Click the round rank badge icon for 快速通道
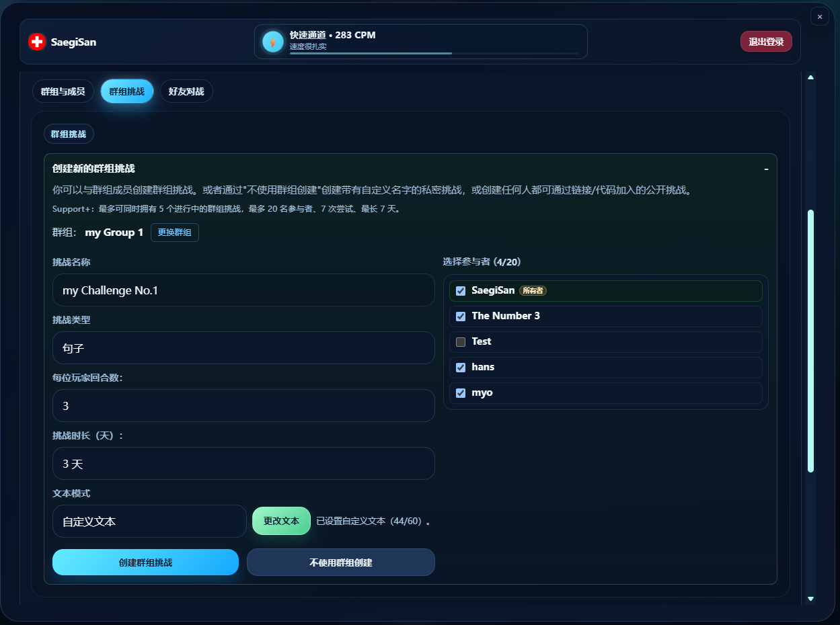Image resolution: width=840 pixels, height=625 pixels. click(x=273, y=42)
